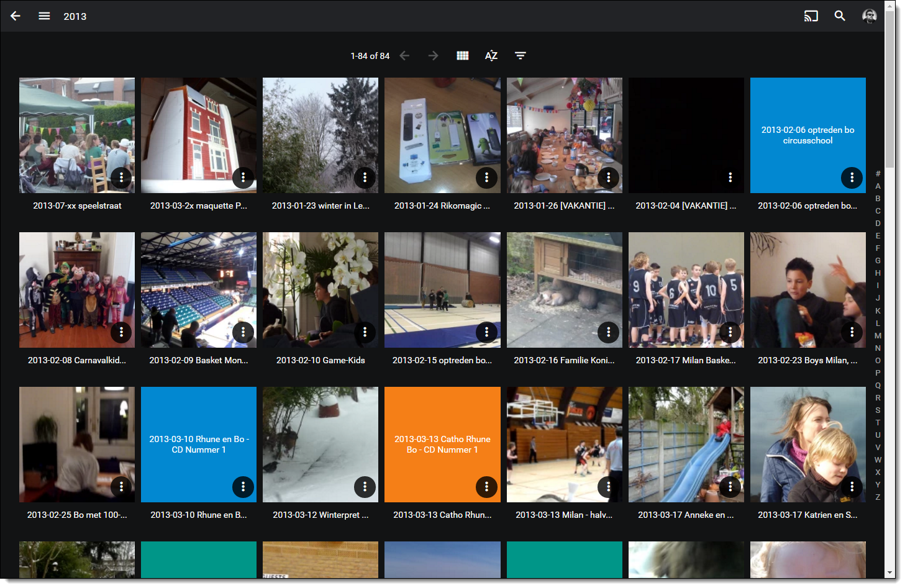Viewport: 905px width, 588px height.
Task: Jump to # in alphabet index
Action: coord(878,174)
